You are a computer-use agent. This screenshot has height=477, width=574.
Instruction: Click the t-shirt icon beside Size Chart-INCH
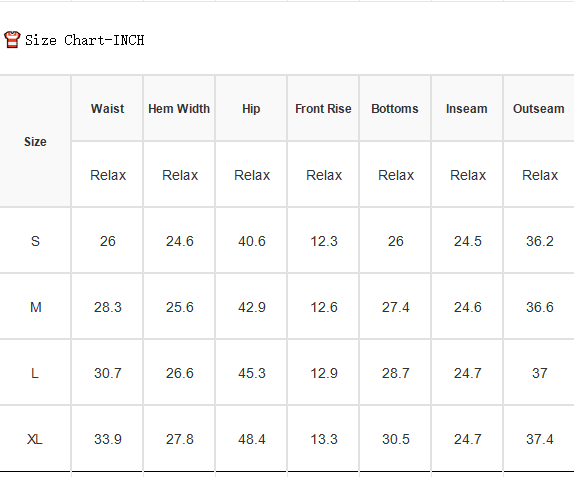[x=12, y=40]
